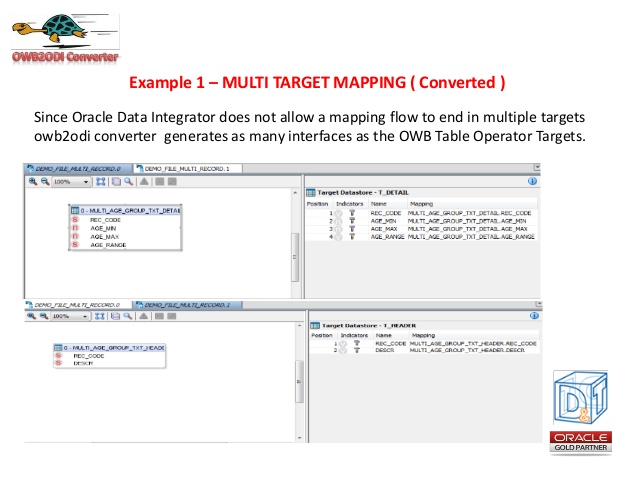The height and width of the screenshot is (479, 638).
Task: Click the Mapping column header in T_HEADER
Action: 423,335
